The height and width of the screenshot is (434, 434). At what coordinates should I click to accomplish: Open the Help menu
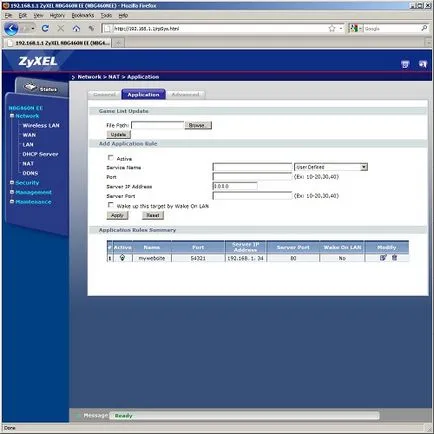[x=123, y=15]
